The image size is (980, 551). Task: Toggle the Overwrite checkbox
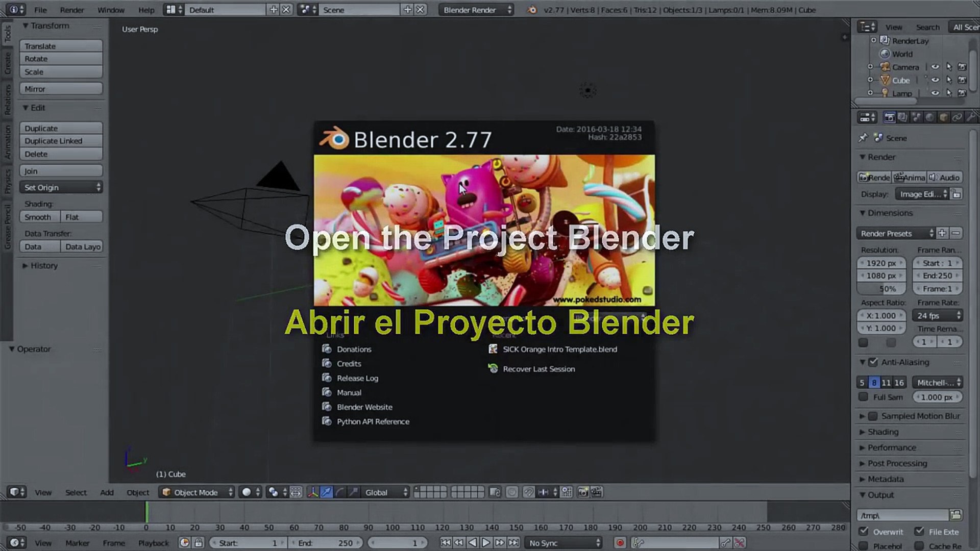click(864, 532)
